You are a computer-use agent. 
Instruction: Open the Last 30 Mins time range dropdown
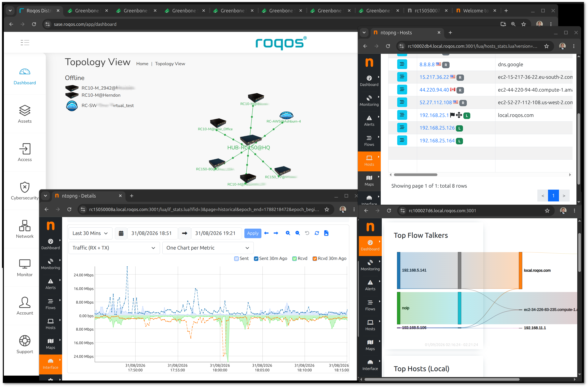coord(90,233)
